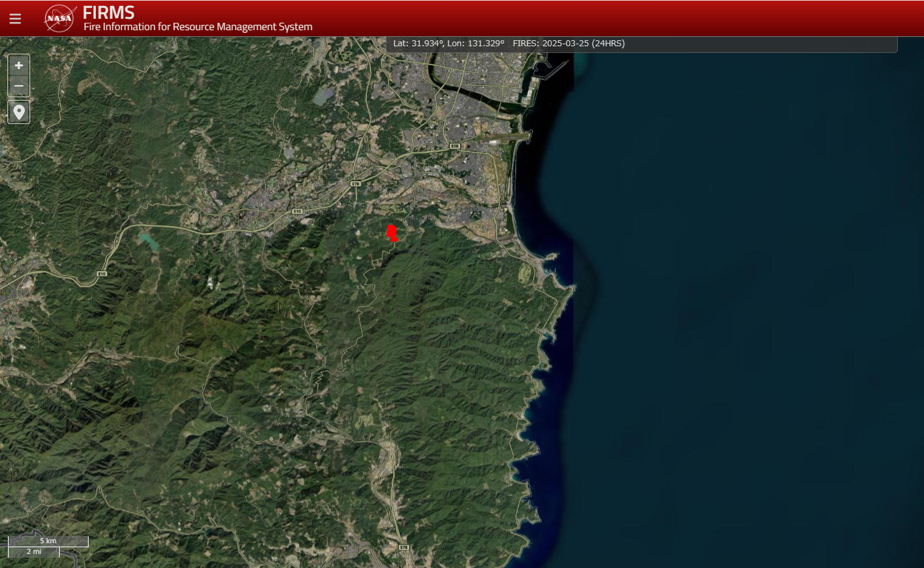This screenshot has height=568, width=924.
Task: Click the FIRMS title text
Action: 108,12
